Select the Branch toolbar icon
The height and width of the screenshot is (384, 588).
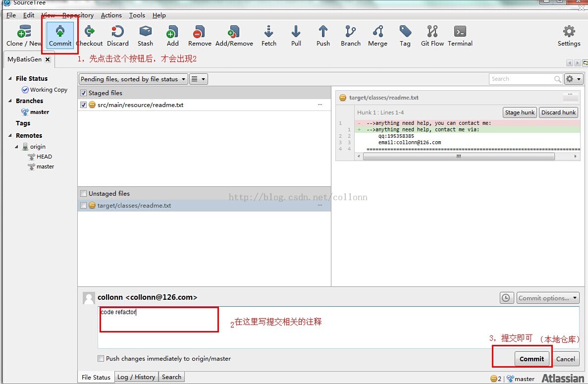[350, 35]
